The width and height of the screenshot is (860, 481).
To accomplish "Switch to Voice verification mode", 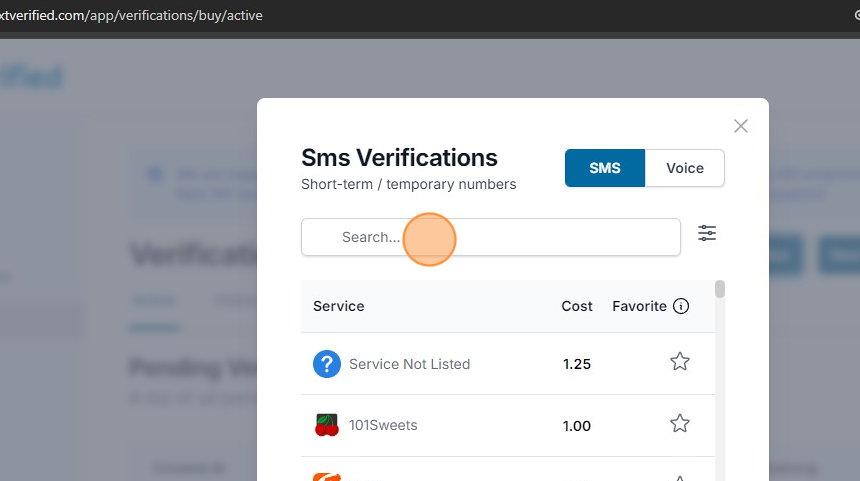I will 684,168.
